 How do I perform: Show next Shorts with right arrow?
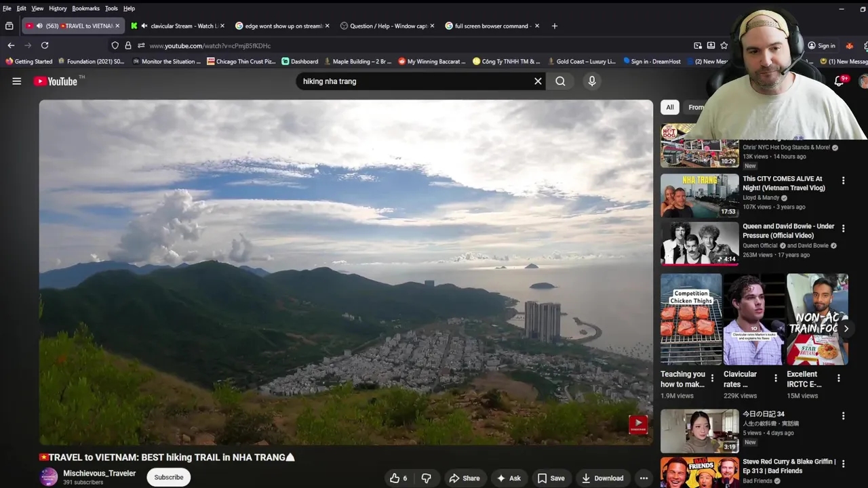(846, 329)
